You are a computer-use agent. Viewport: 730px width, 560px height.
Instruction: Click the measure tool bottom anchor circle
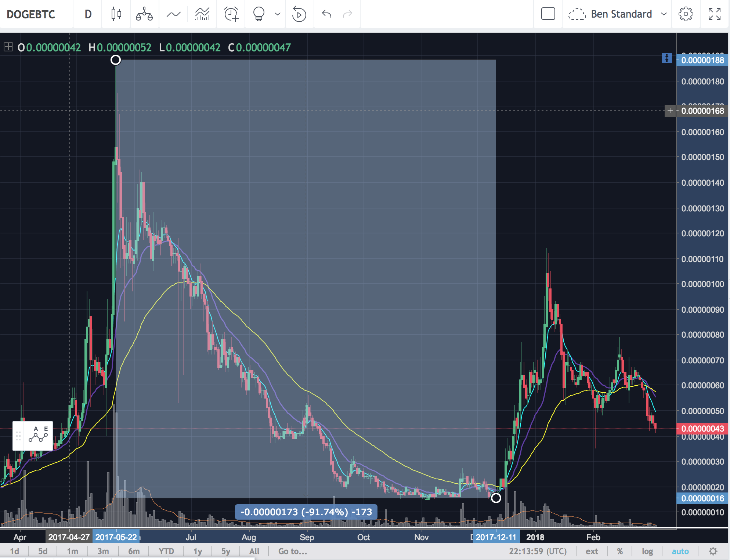[496, 498]
